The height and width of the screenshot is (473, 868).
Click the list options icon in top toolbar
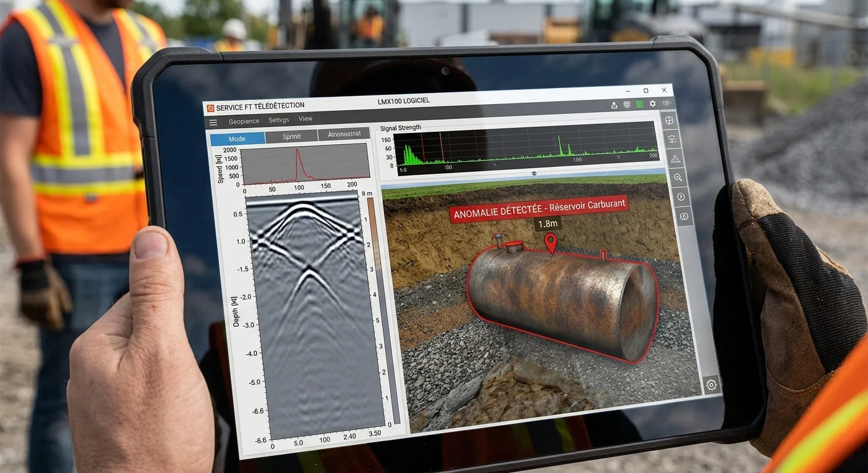[x=667, y=103]
